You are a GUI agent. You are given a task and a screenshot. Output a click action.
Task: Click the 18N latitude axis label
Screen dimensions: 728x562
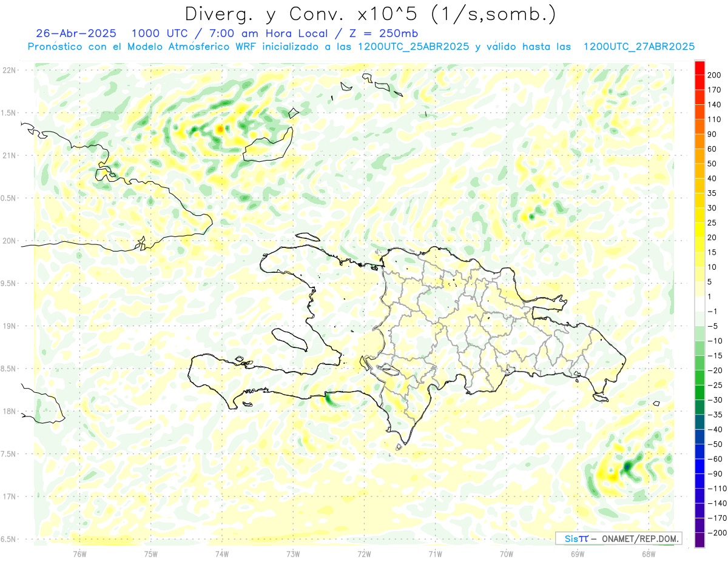(x=9, y=411)
